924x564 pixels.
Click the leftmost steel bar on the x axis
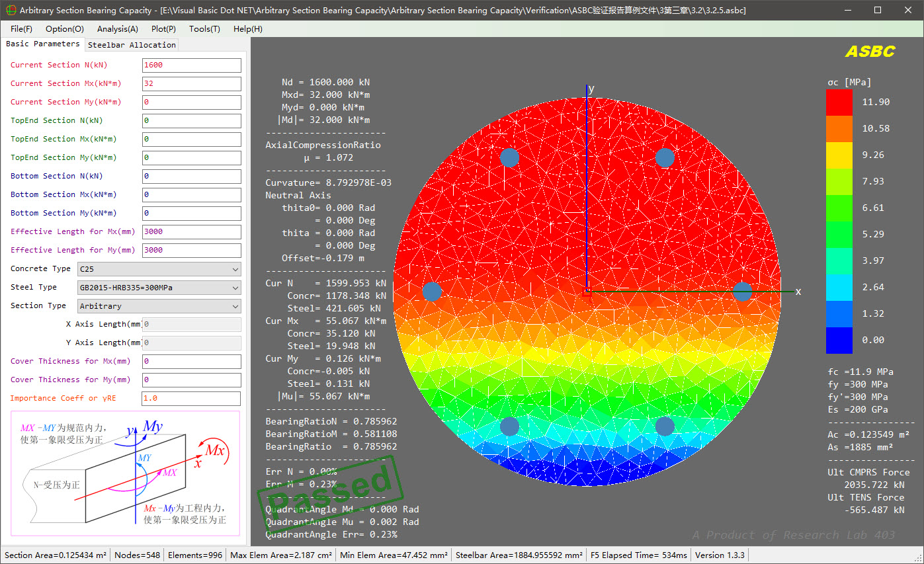click(432, 292)
